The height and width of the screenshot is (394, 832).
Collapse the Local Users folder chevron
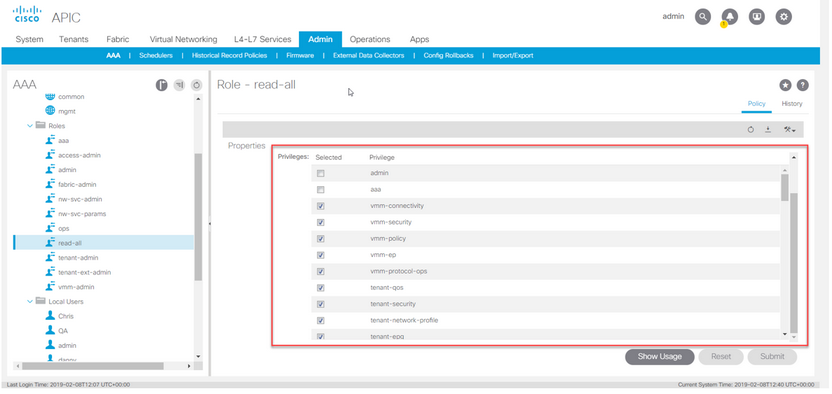(30, 302)
